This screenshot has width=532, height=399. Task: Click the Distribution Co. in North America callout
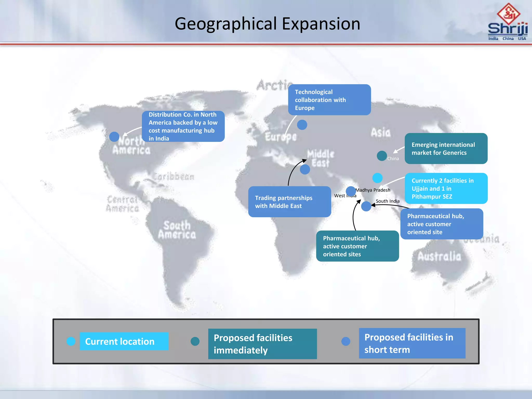tap(183, 126)
